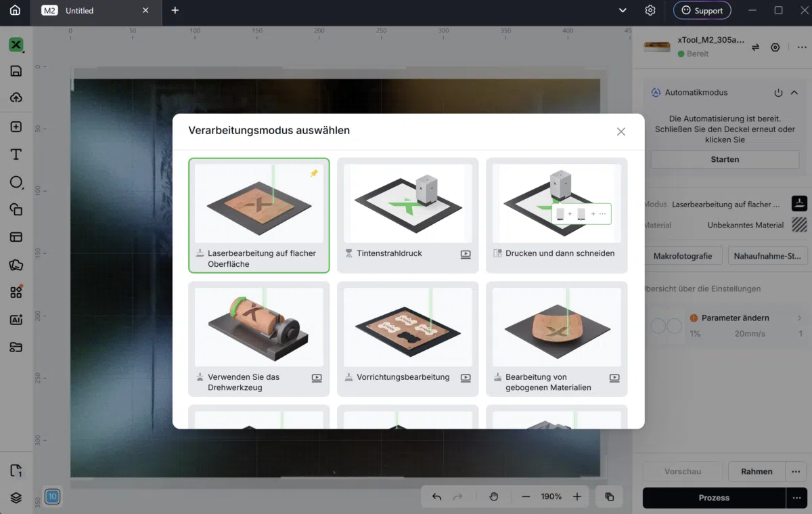
Task: Click the Nahaufnahme button
Action: [767, 256]
